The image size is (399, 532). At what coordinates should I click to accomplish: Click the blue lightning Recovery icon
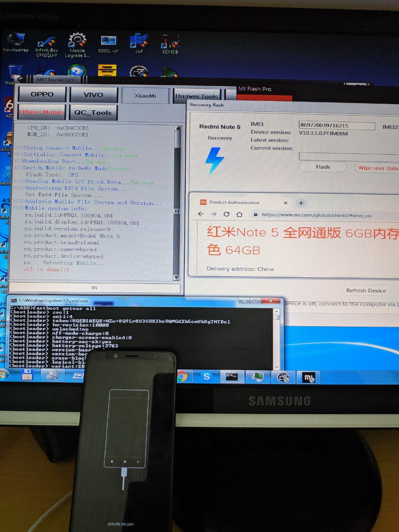coord(215,160)
